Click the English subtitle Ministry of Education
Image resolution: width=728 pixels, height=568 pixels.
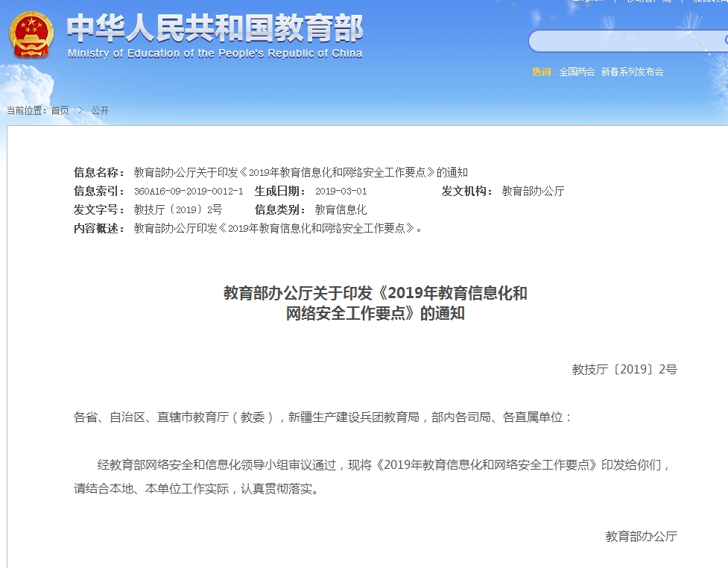(x=215, y=54)
